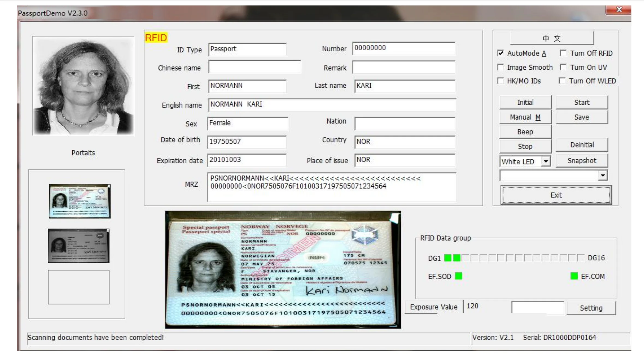The height and width of the screenshot is (360, 644).
Task: Switch language with the 中文 button
Action: click(552, 38)
